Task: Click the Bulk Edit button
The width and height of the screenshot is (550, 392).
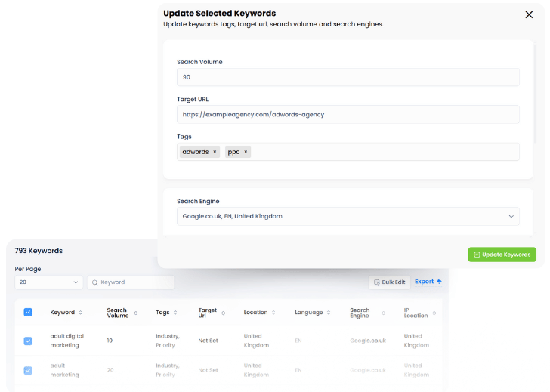Action: 389,282
